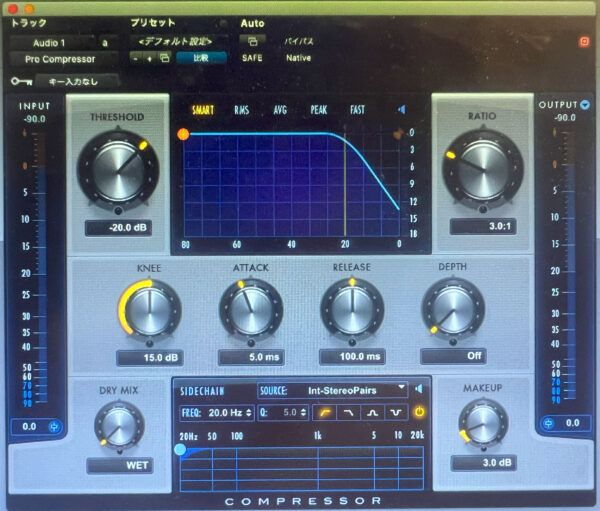Click the -20.0 dB threshold value field
Image resolution: width=600 pixels, height=511 pixels.
[119, 228]
